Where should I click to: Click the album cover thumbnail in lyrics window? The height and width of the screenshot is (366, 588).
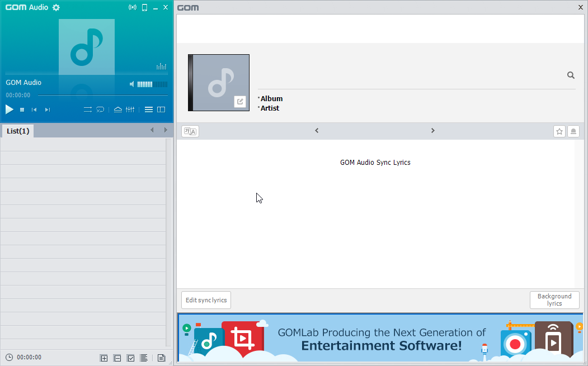(219, 83)
